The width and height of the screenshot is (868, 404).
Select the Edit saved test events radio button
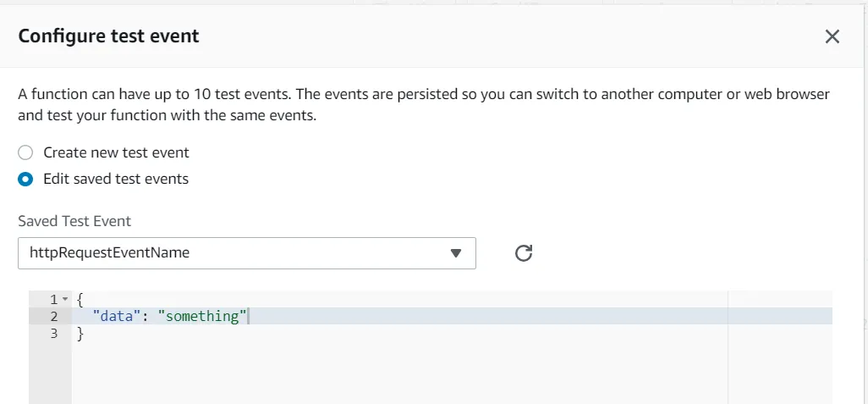(x=26, y=179)
